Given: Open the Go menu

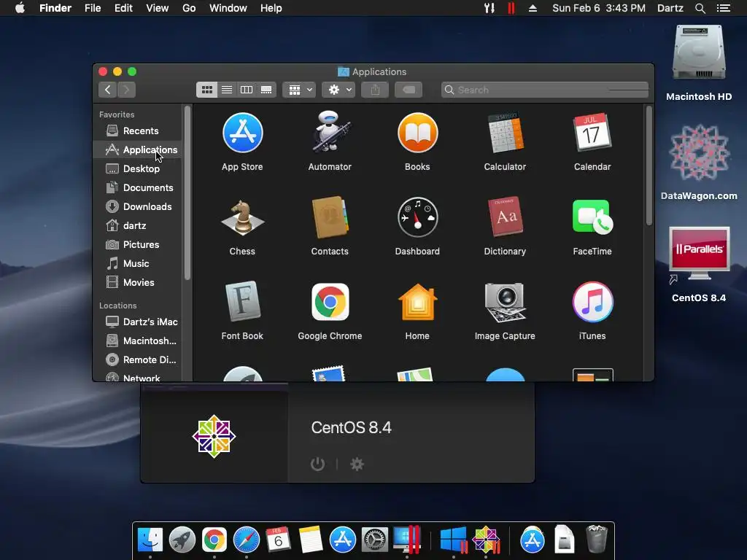Looking at the screenshot, I should tap(189, 8).
